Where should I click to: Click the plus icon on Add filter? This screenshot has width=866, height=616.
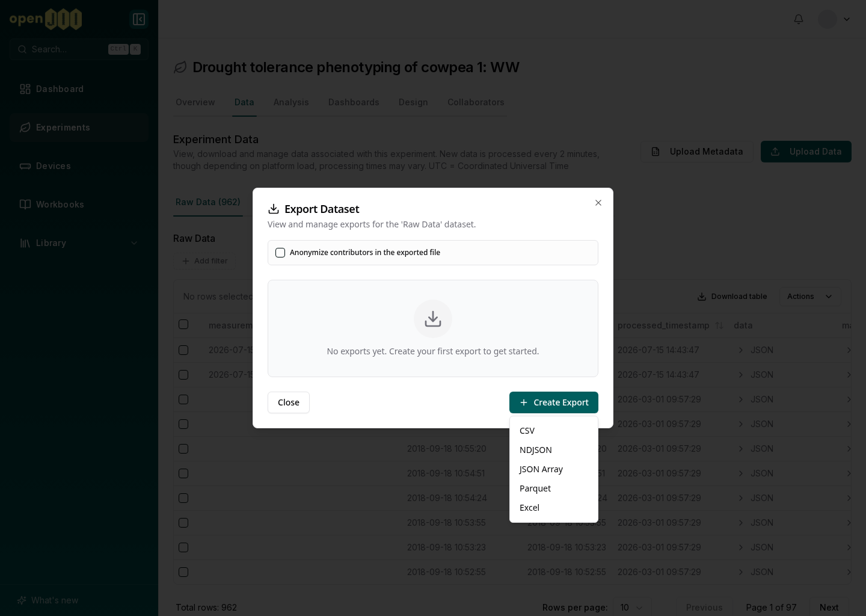click(186, 261)
